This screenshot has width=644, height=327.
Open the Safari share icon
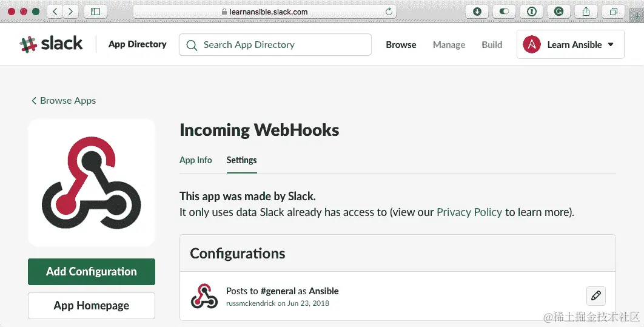coord(586,12)
